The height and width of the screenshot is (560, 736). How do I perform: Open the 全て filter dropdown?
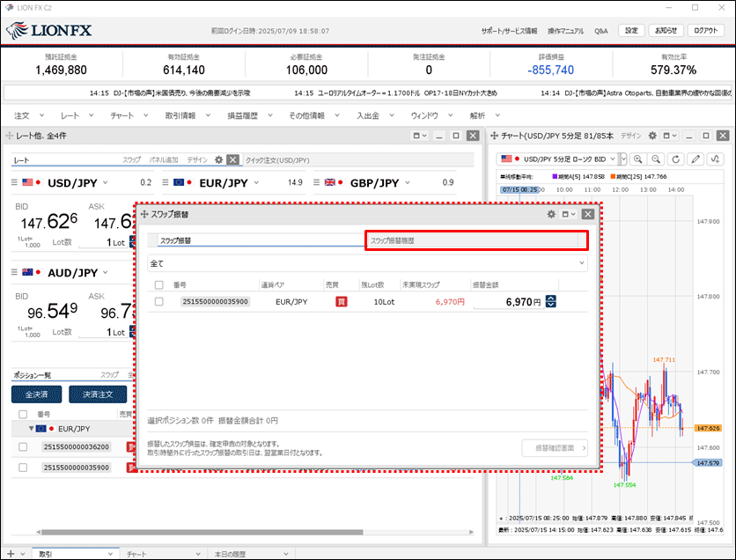click(x=367, y=263)
